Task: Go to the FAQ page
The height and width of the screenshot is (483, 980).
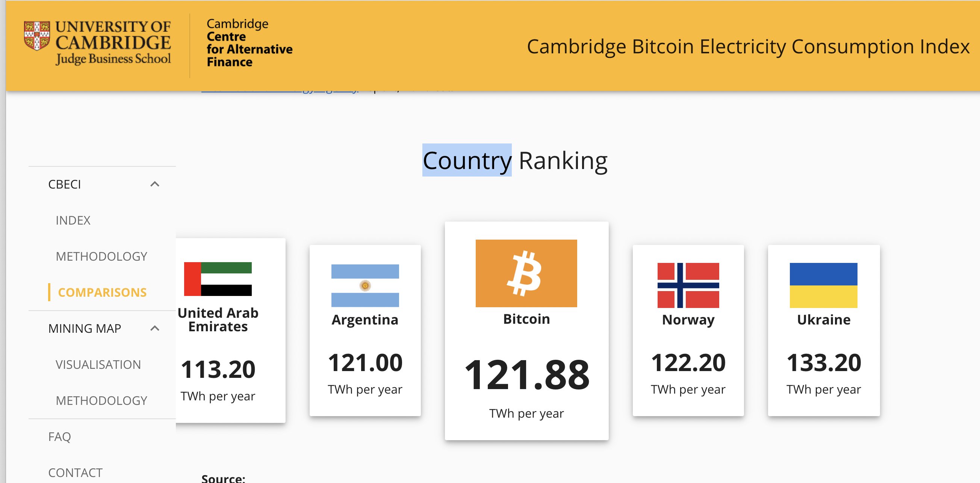Action: tap(59, 436)
